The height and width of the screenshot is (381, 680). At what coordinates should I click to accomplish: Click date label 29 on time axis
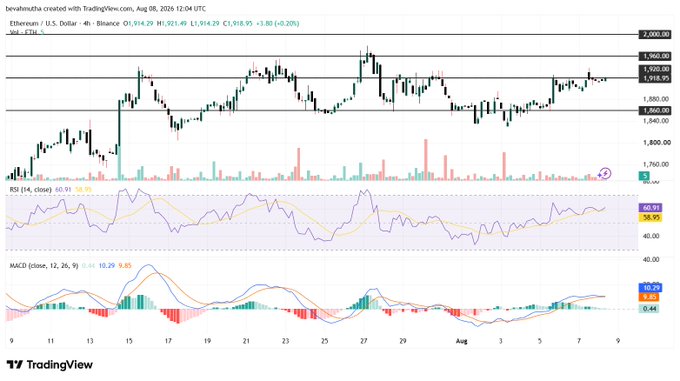(402, 341)
